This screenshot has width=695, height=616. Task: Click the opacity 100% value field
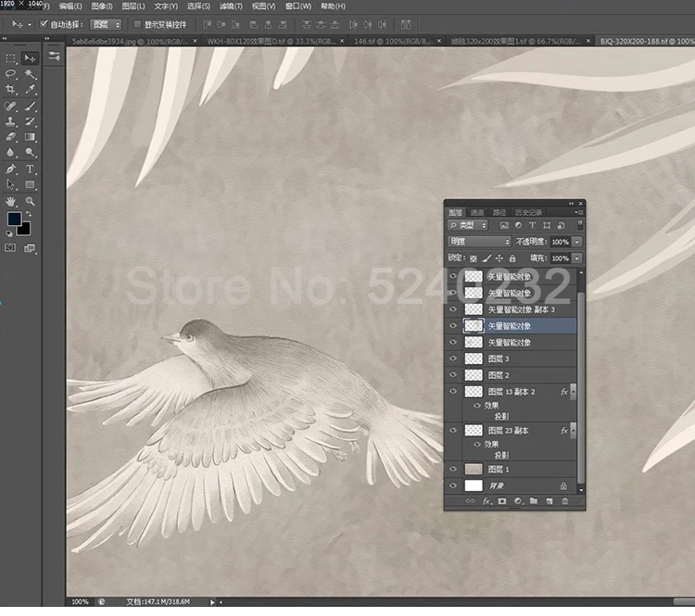(561, 242)
